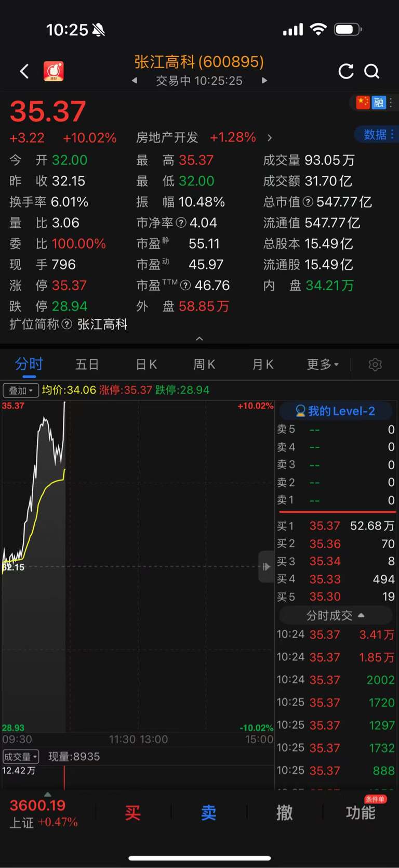Viewport: 399px width, 868px height.
Task: Tap the 融 margin trading badge
Action: tap(379, 102)
